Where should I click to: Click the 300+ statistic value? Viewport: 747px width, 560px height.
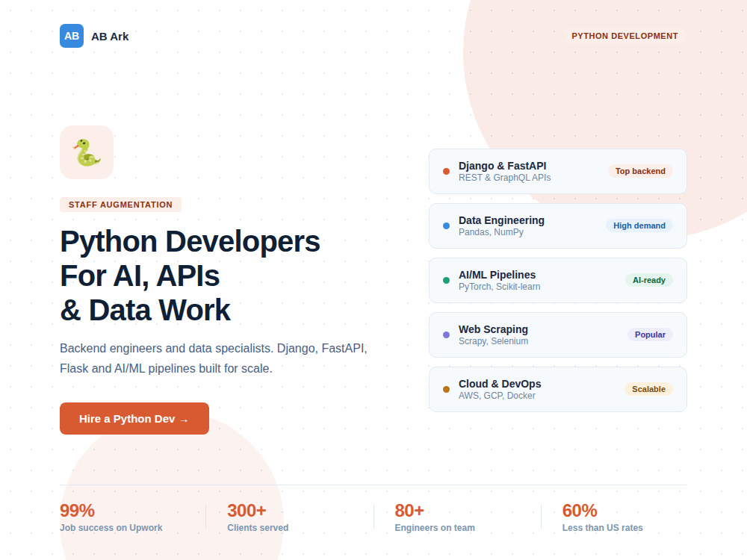click(247, 511)
